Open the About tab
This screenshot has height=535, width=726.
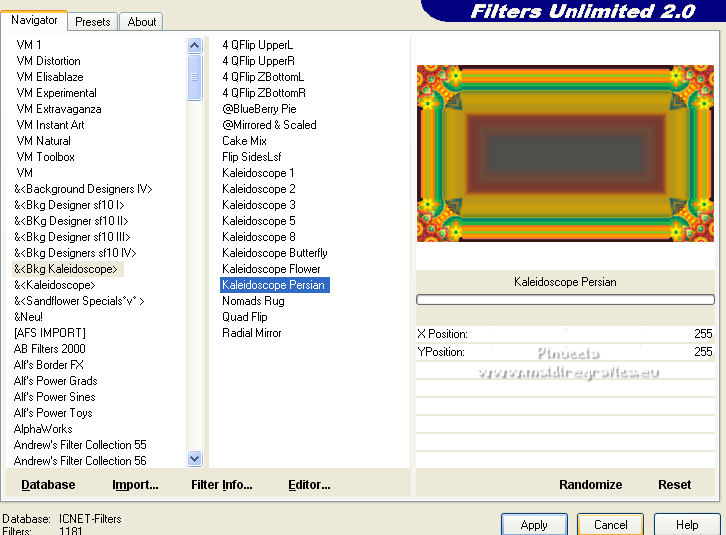(142, 22)
